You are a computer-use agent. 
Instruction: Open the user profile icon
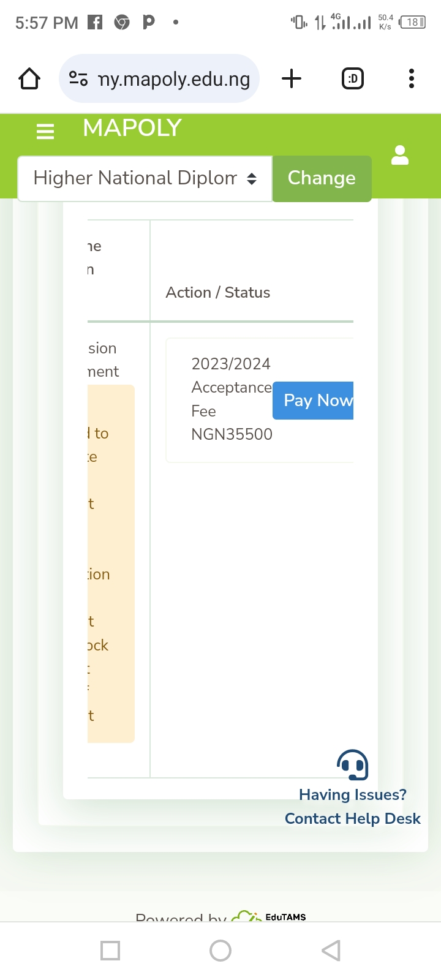click(x=400, y=156)
